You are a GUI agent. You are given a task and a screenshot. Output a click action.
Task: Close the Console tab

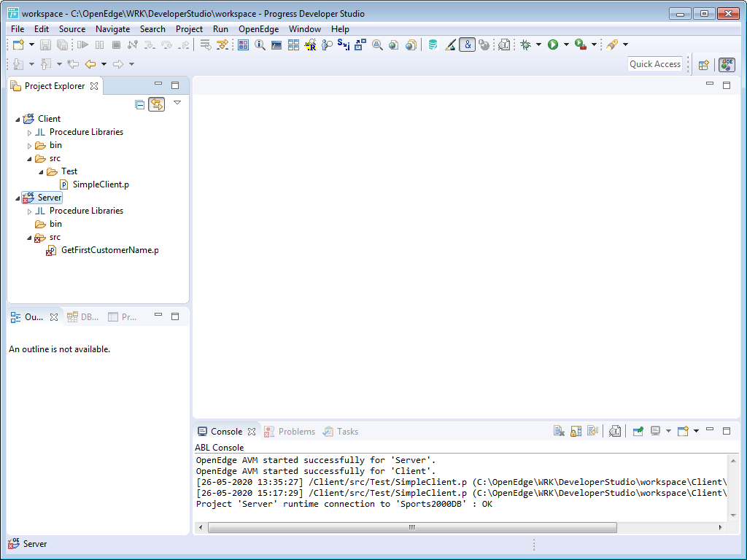point(252,432)
